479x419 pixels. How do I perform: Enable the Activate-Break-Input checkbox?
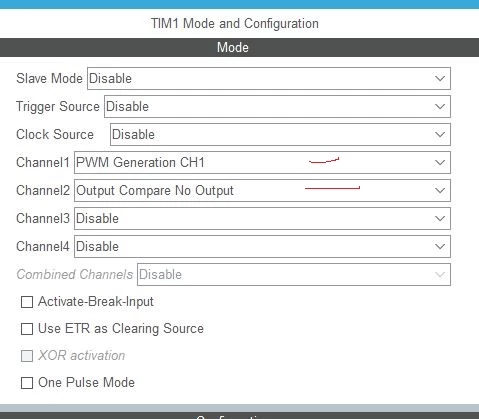pyautogui.click(x=27, y=302)
